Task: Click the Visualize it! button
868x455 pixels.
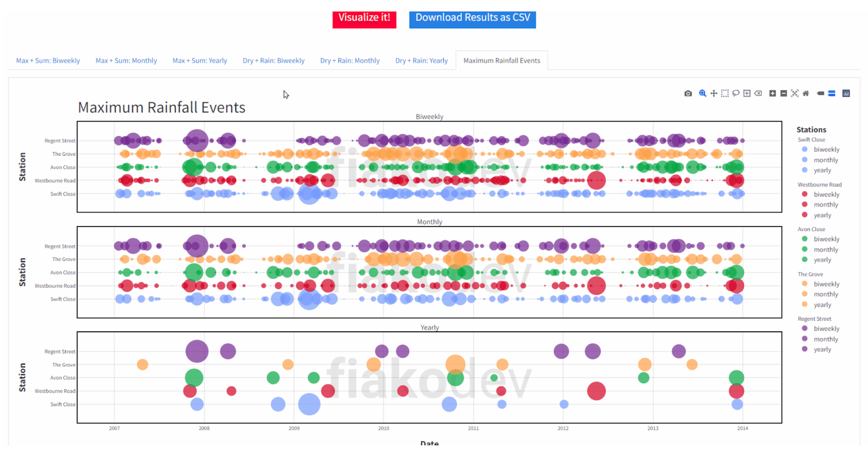Action: [365, 18]
